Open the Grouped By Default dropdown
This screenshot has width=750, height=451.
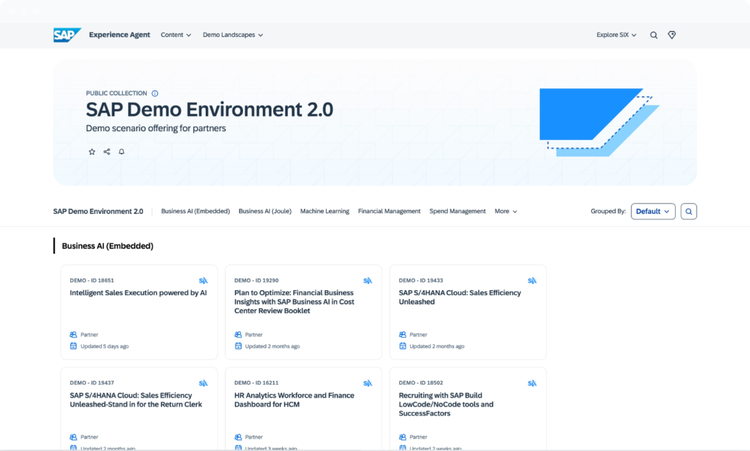tap(653, 211)
